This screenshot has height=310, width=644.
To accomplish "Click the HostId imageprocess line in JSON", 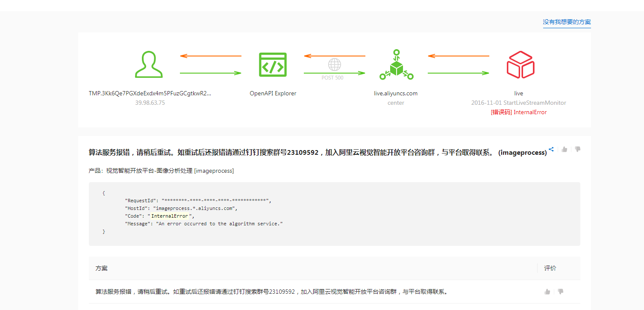I will pos(181,208).
